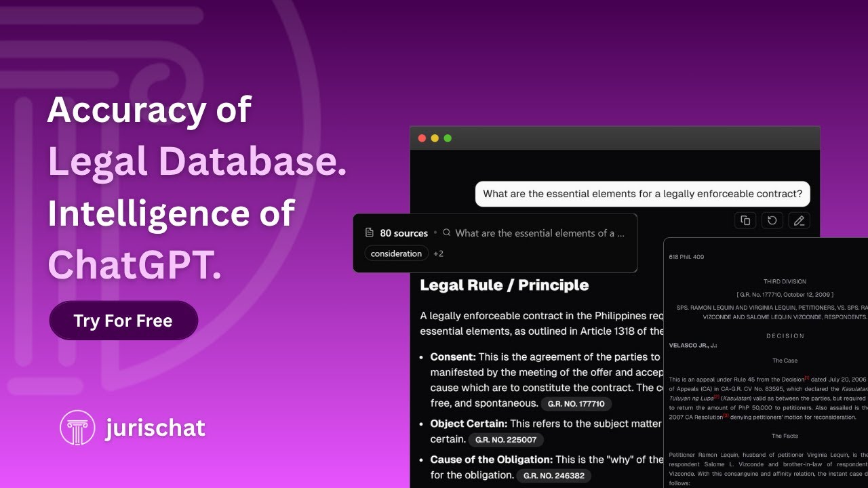Open citation G.R. NO. 177710

[576, 404]
